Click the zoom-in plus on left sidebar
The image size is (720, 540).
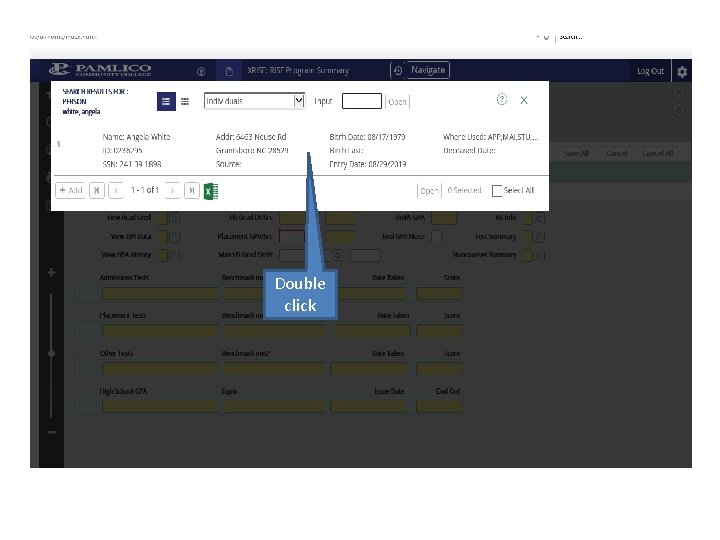pos(51,273)
